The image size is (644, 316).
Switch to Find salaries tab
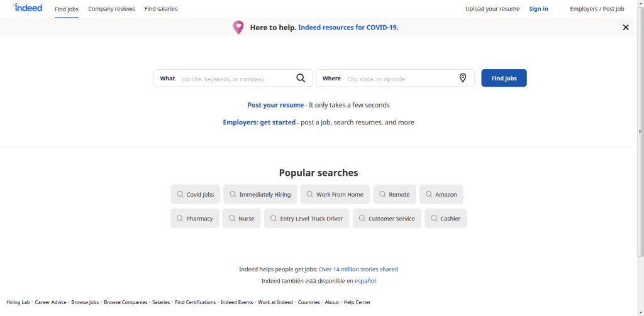(x=161, y=9)
